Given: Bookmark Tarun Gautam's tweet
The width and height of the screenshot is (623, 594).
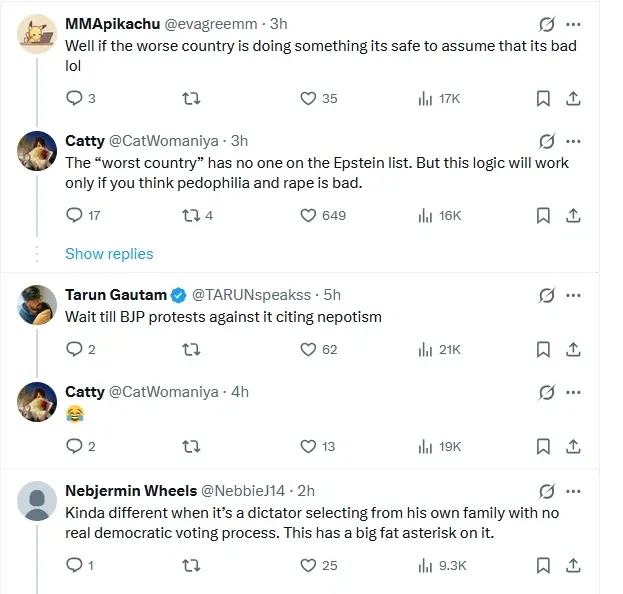Looking at the screenshot, I should tap(543, 349).
